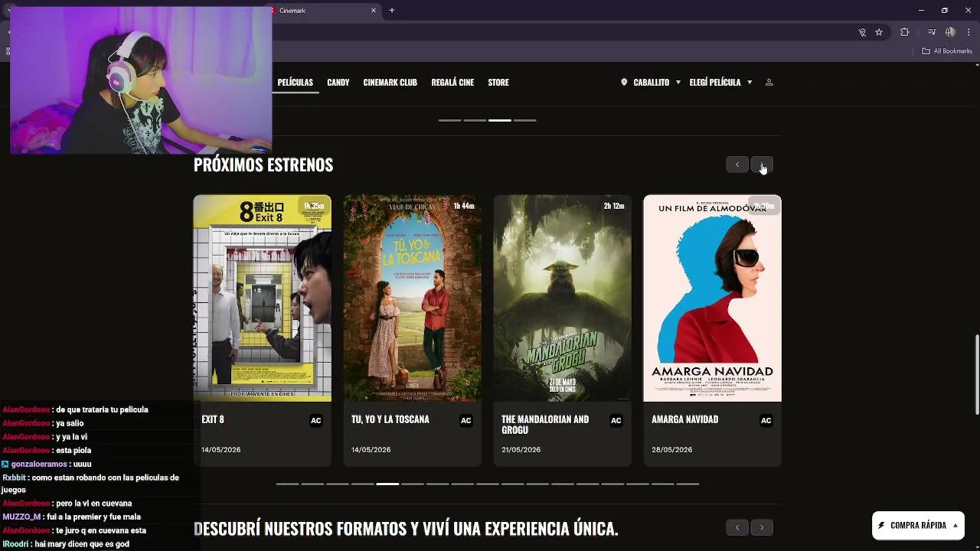Expand the Compra Rápida panel arrow
The height and width of the screenshot is (551, 980).
[955, 526]
